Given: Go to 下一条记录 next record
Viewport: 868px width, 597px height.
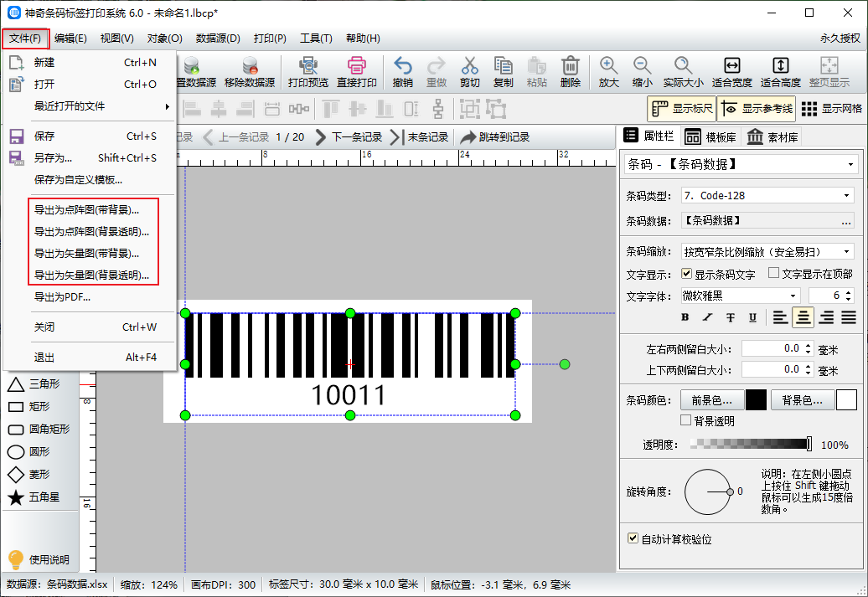Looking at the screenshot, I should pyautogui.click(x=349, y=137).
